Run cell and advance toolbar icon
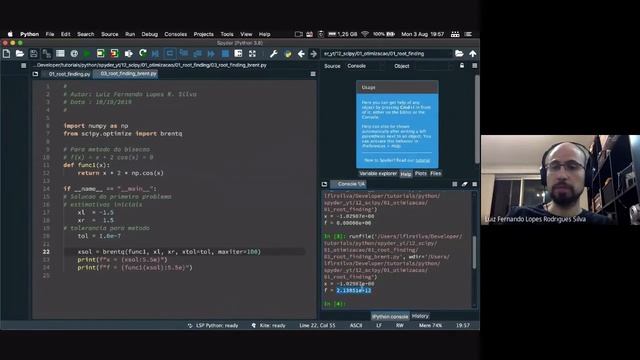Viewport: 640px width, 360px height. point(114,53)
